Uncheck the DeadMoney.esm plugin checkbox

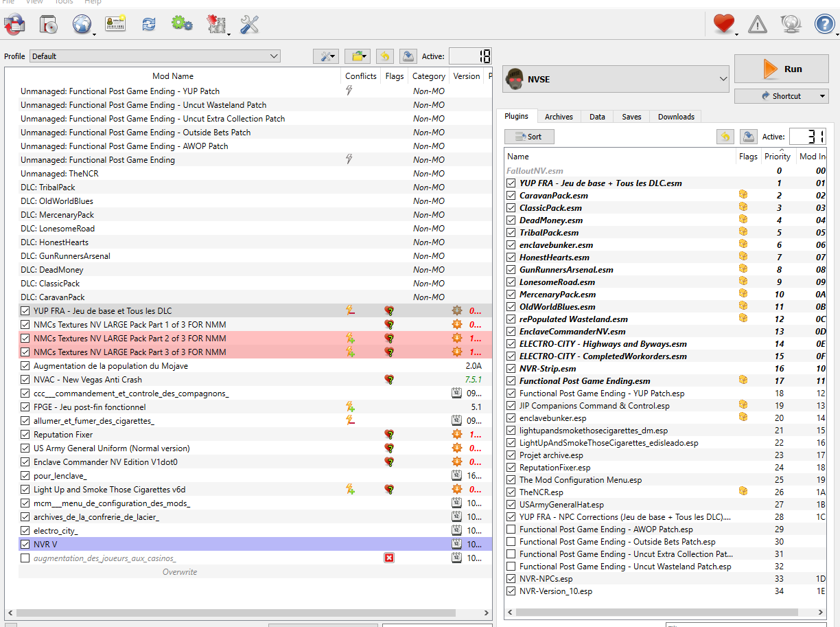[511, 220]
